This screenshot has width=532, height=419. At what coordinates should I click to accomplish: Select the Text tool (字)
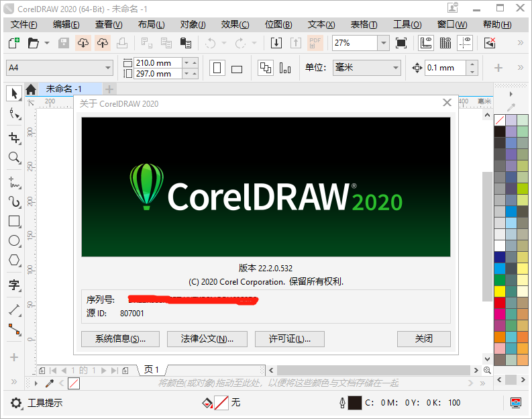point(14,285)
